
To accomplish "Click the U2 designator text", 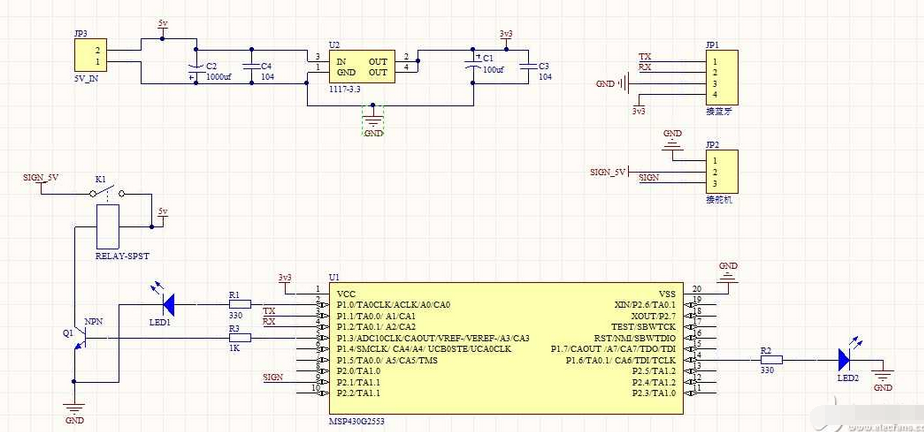I will pos(334,45).
